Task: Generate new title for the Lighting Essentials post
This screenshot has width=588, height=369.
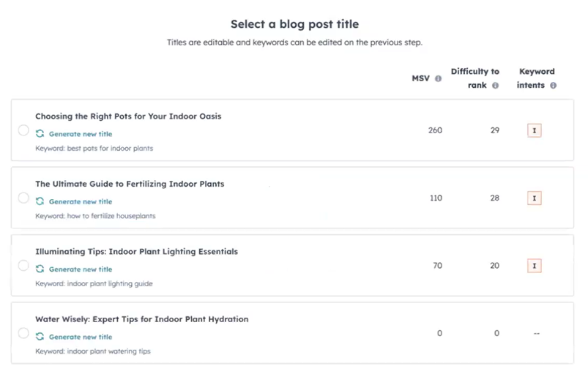Action: pos(80,269)
